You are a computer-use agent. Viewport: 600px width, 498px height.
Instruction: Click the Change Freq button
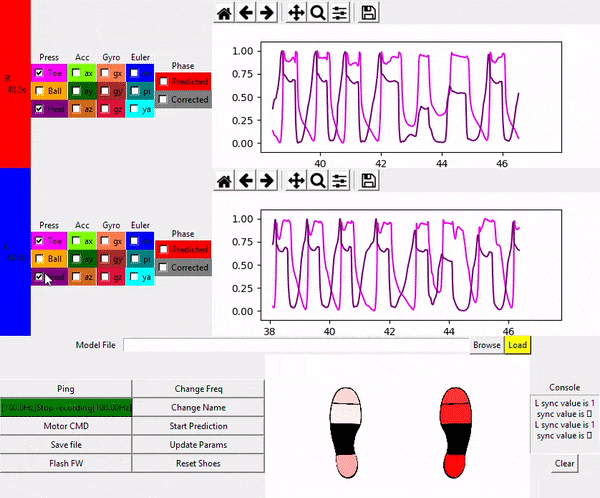[x=198, y=389]
